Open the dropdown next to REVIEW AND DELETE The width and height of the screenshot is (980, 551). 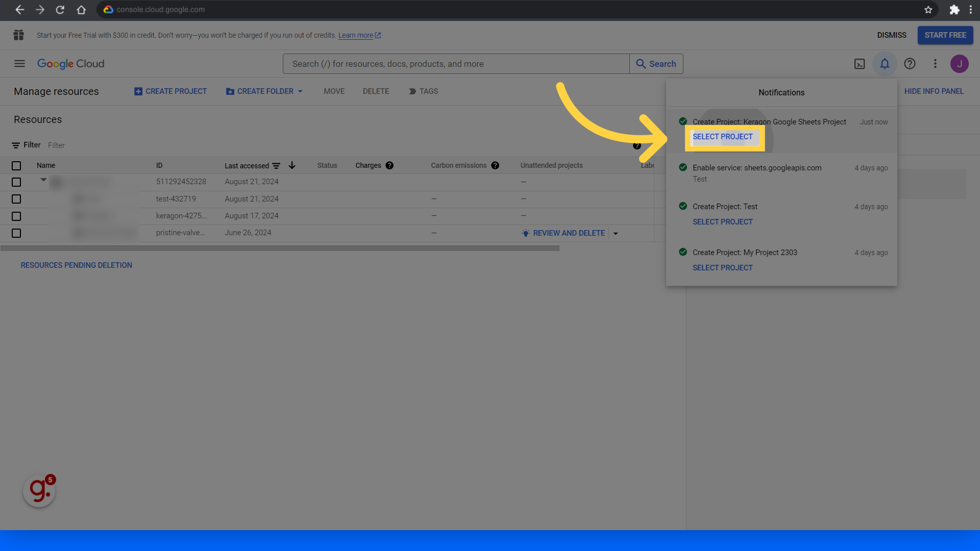616,234
